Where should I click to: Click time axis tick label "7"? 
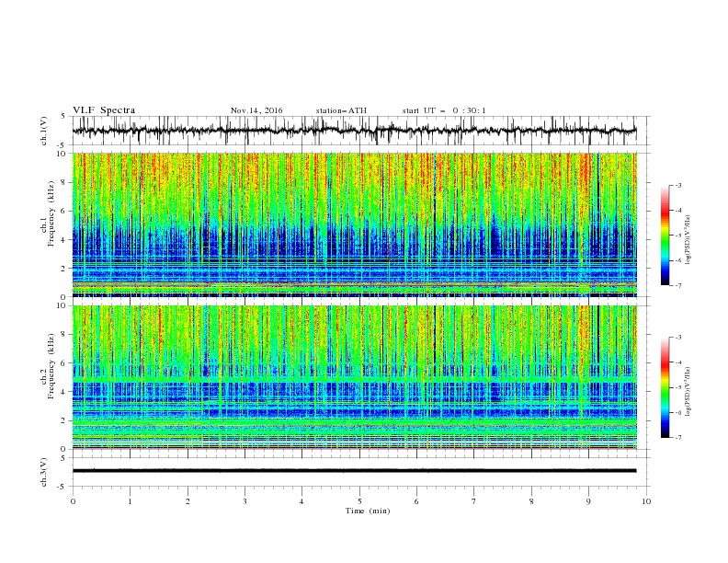pos(474,501)
